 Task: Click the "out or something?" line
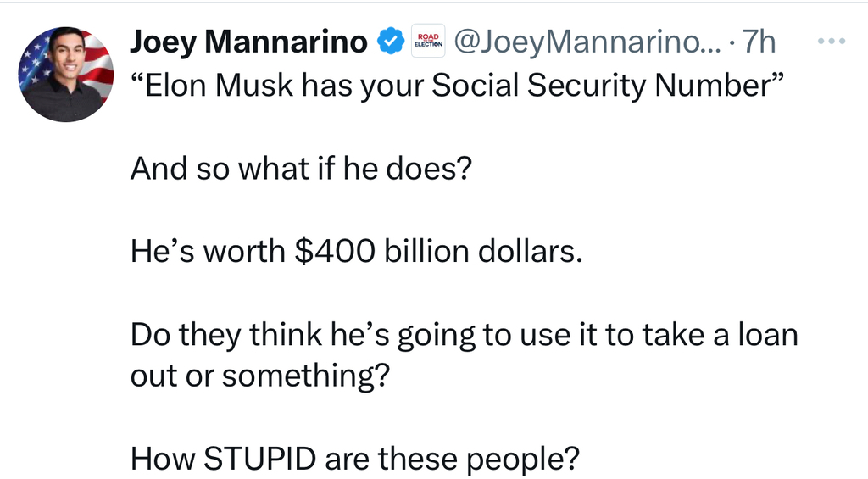tap(259, 376)
